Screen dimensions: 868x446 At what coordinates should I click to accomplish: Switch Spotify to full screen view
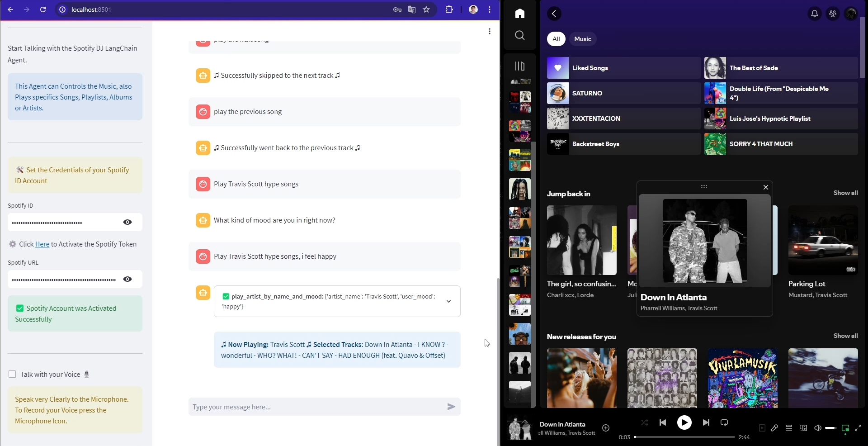(858, 428)
